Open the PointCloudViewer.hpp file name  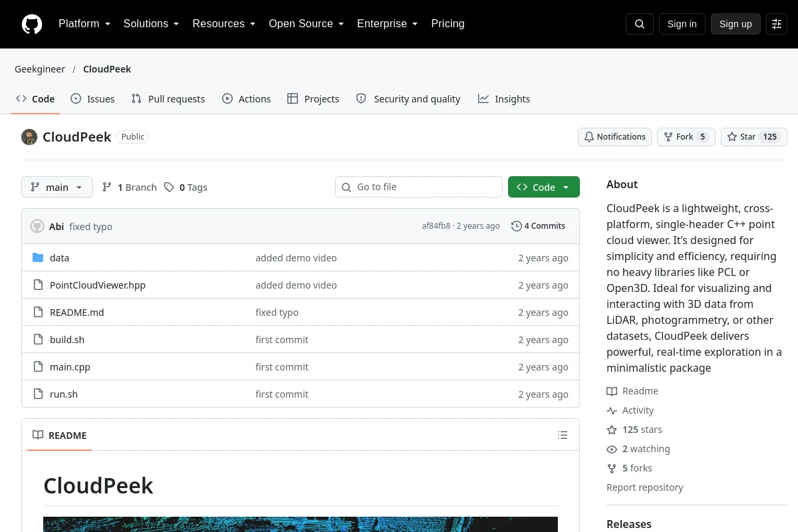click(98, 285)
